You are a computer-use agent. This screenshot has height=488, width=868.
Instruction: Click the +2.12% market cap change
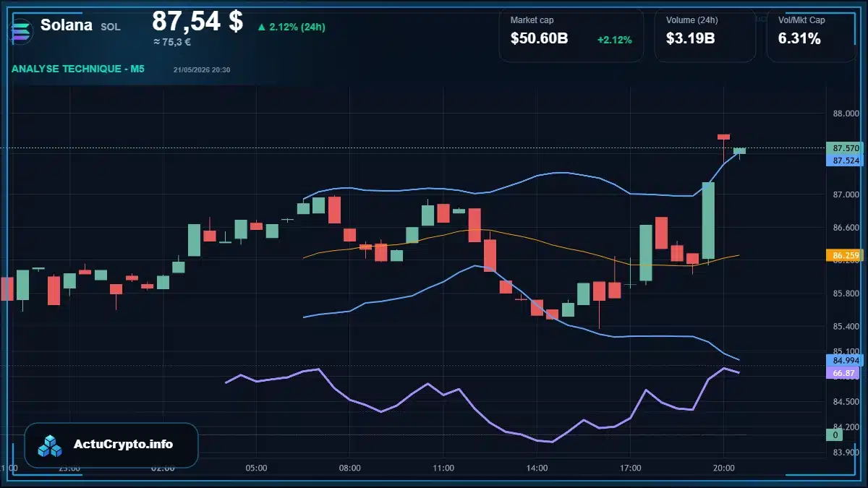(615, 40)
